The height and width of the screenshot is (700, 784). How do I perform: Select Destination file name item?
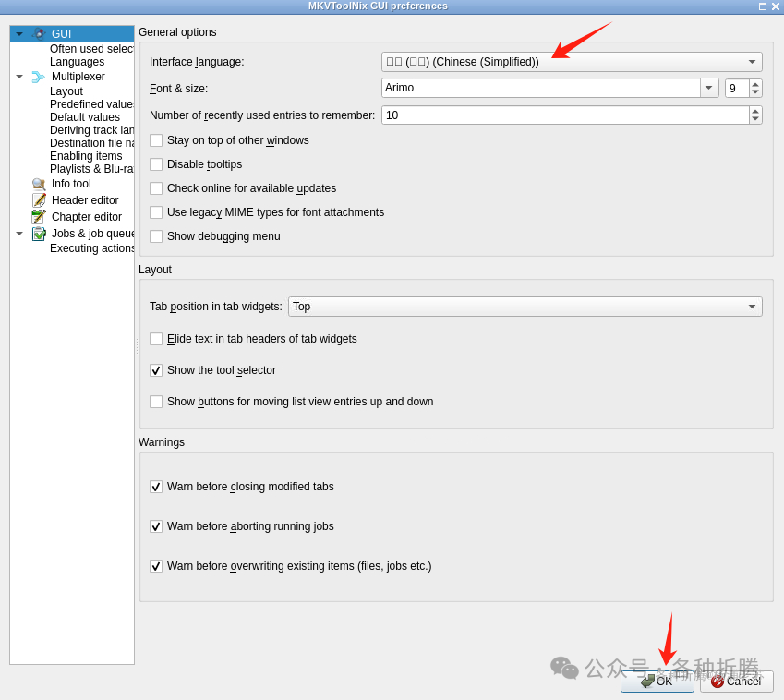tap(91, 143)
